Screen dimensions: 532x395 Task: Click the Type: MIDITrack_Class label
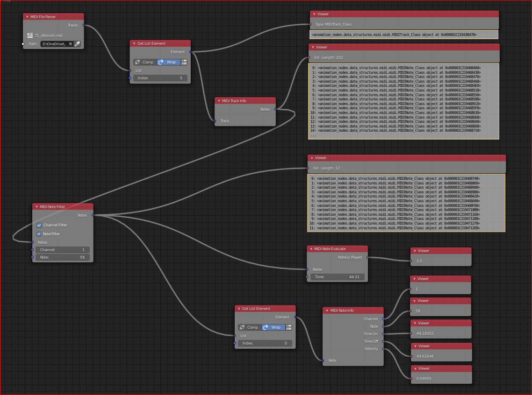(333, 24)
